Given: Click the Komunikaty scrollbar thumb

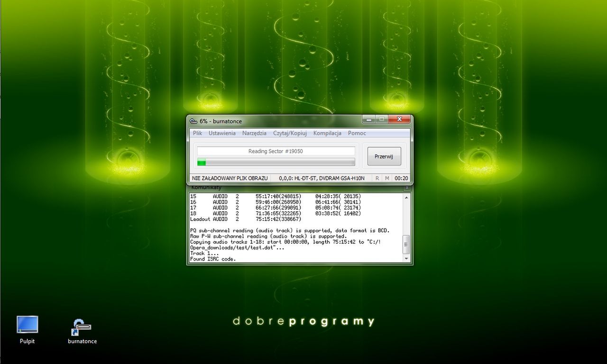Looking at the screenshot, I should (406, 245).
